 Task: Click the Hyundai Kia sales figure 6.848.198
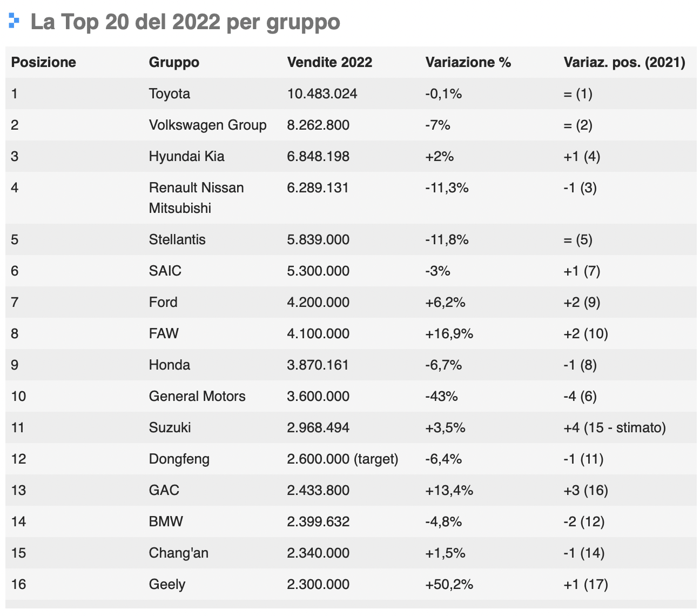318,156
